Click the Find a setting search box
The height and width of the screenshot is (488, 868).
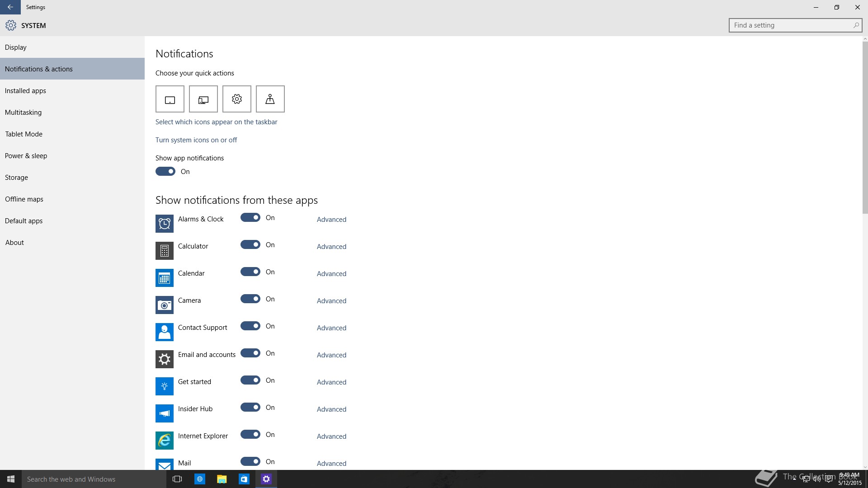coord(795,25)
